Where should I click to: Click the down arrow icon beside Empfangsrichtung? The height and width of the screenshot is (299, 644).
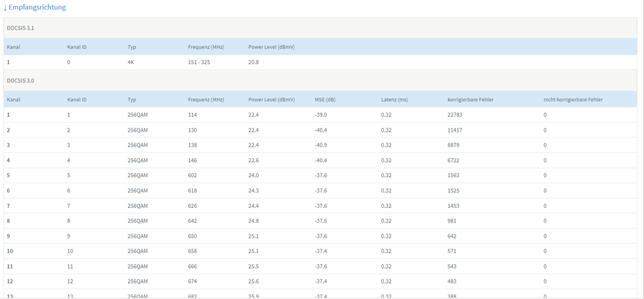click(x=5, y=8)
